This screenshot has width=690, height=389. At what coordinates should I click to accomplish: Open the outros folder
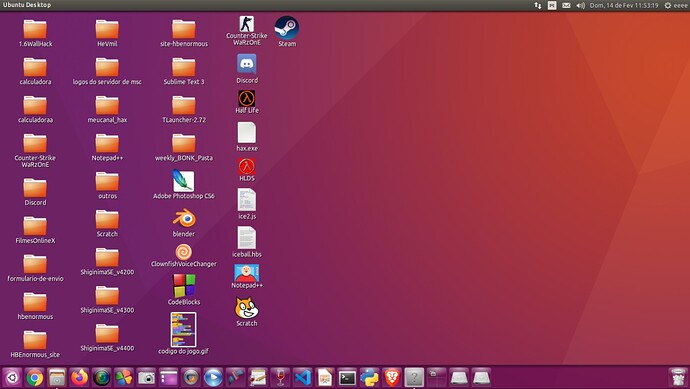point(107,181)
